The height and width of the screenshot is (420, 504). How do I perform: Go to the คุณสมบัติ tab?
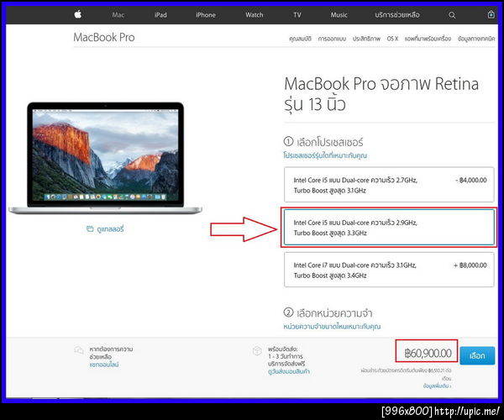(x=300, y=39)
